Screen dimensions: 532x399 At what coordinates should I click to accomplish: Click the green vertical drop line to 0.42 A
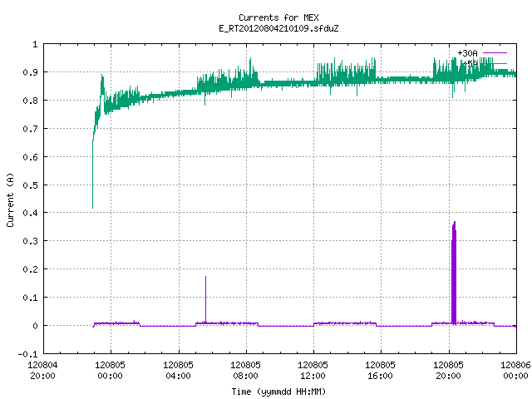tap(92, 175)
